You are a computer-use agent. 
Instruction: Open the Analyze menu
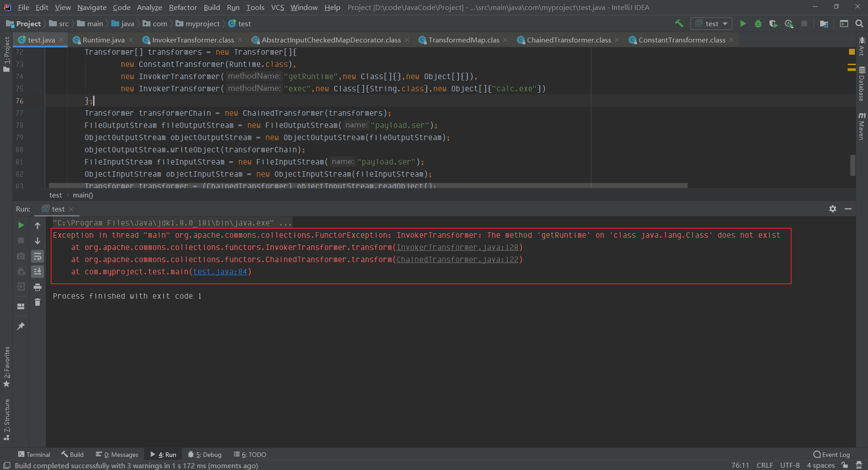149,7
